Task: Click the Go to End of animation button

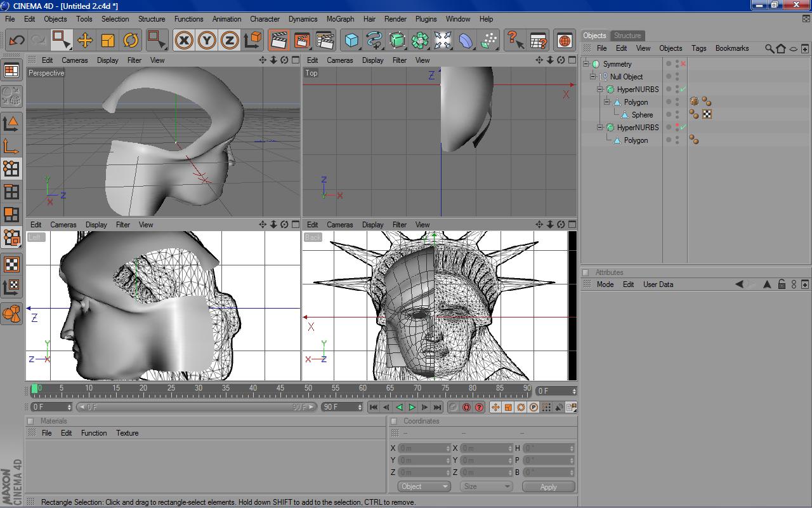Action: 437,407
